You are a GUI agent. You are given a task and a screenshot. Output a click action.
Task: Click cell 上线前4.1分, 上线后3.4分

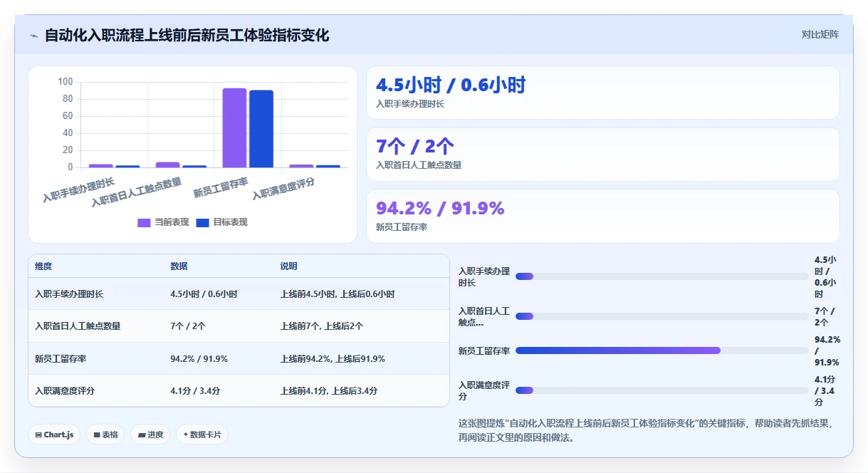coord(329,391)
